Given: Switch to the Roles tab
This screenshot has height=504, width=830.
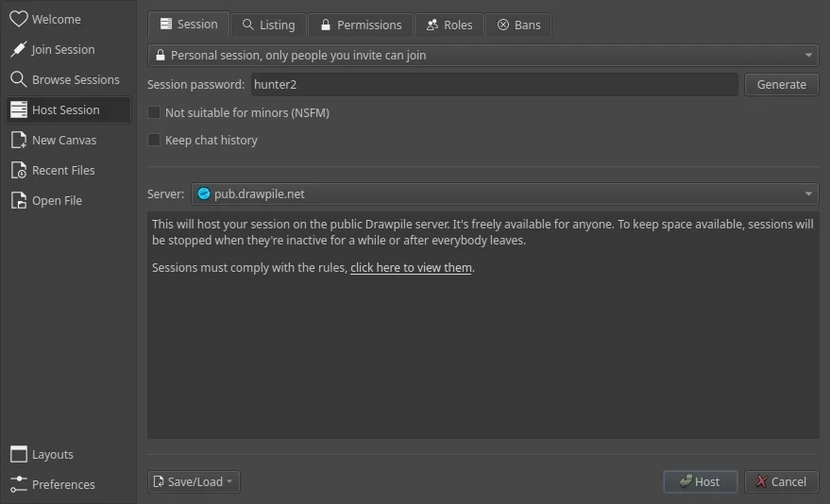Looking at the screenshot, I should (x=449, y=25).
